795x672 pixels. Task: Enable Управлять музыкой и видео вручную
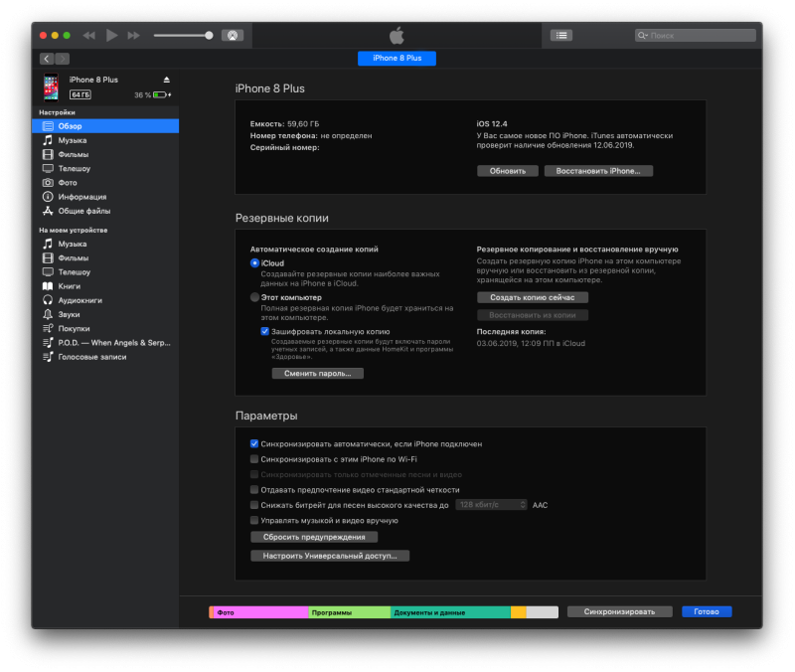pyautogui.click(x=254, y=520)
